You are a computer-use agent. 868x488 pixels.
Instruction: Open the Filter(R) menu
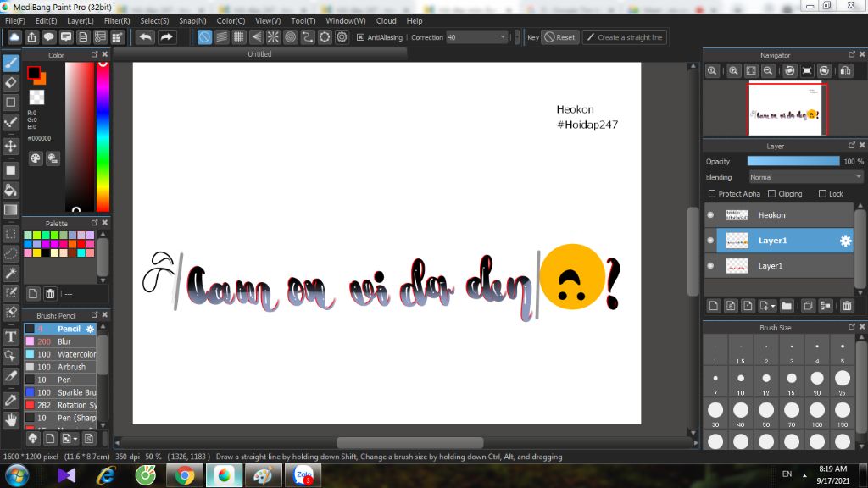click(x=117, y=20)
